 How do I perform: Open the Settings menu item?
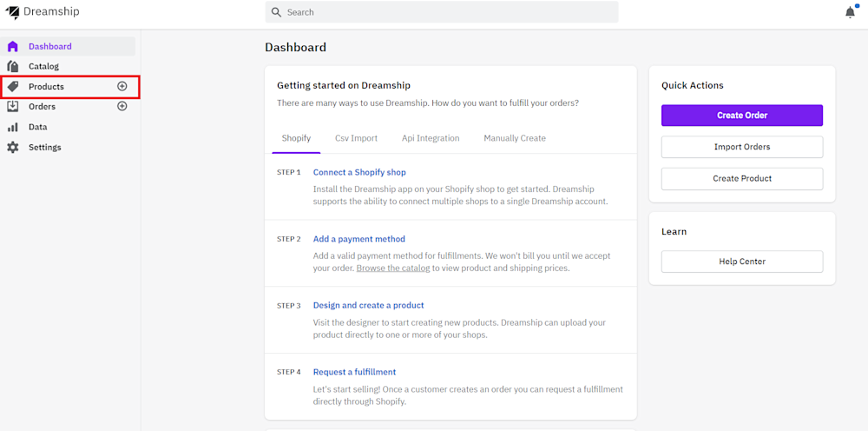pos(69,148)
